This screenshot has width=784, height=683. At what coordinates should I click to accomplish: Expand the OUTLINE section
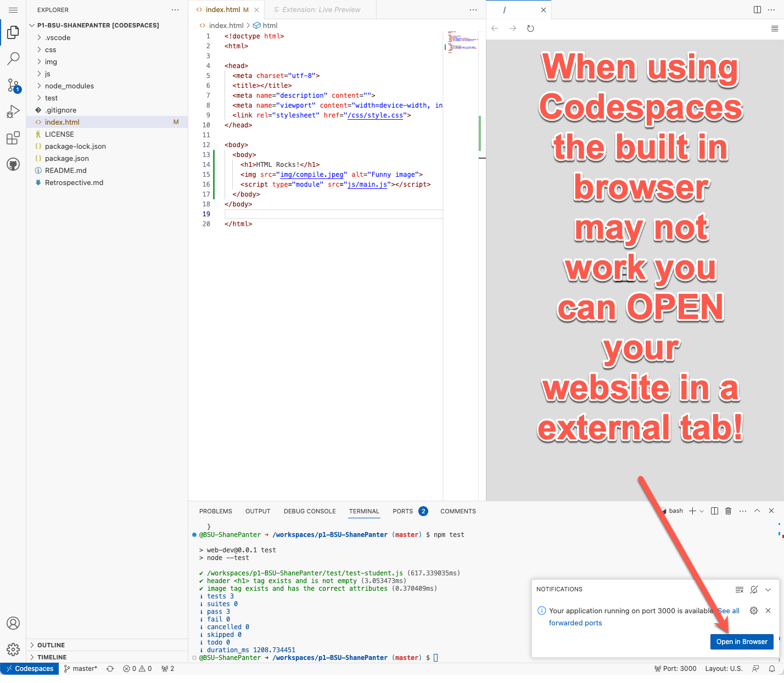tap(107, 645)
